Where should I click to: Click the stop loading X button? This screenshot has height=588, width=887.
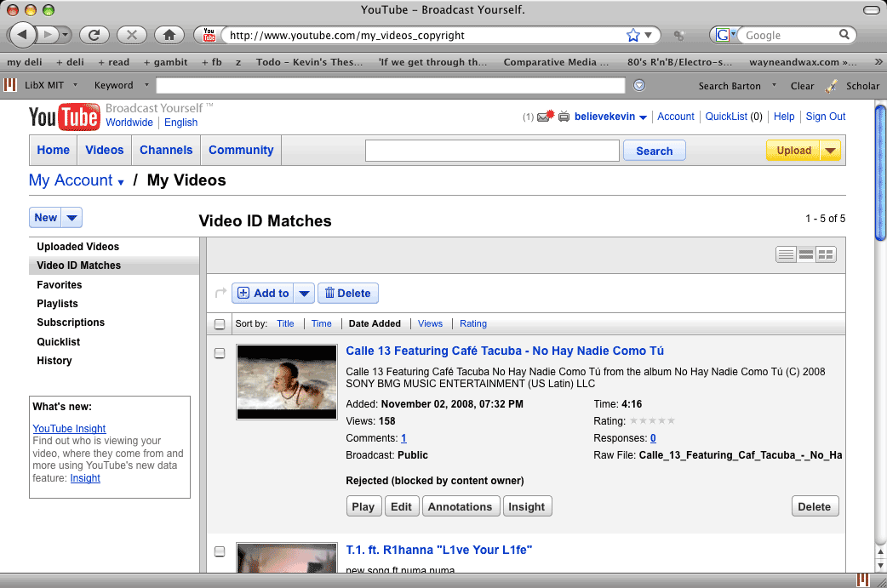coord(132,35)
